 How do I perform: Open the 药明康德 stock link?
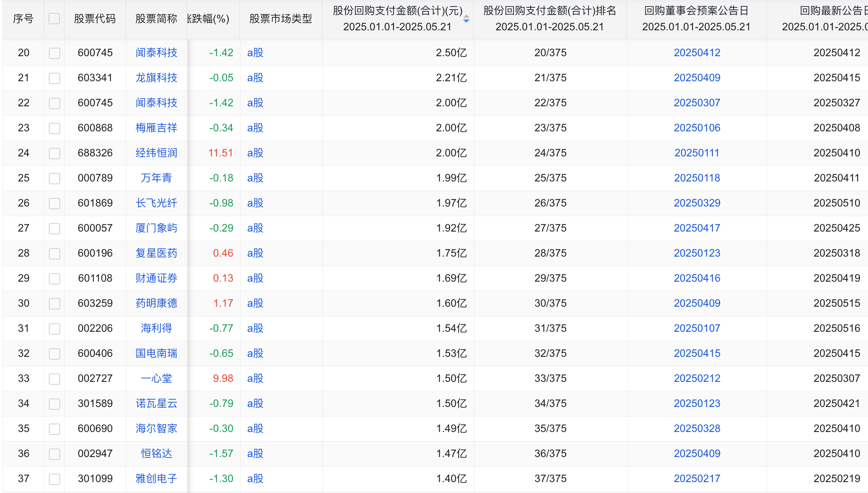tap(156, 303)
